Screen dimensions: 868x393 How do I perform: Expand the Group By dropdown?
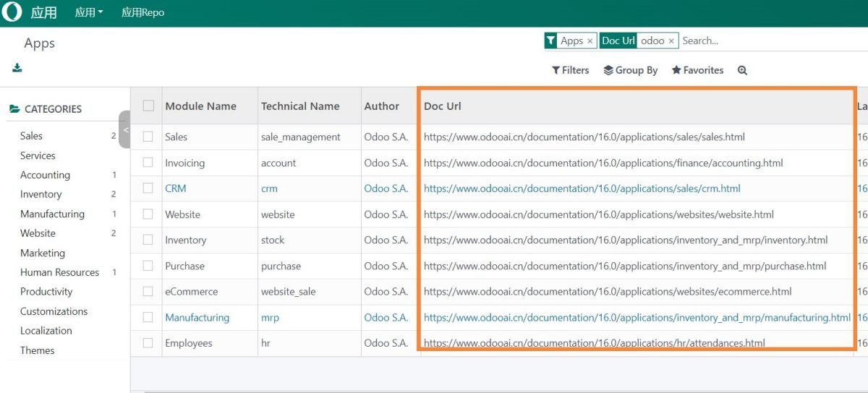click(x=630, y=70)
